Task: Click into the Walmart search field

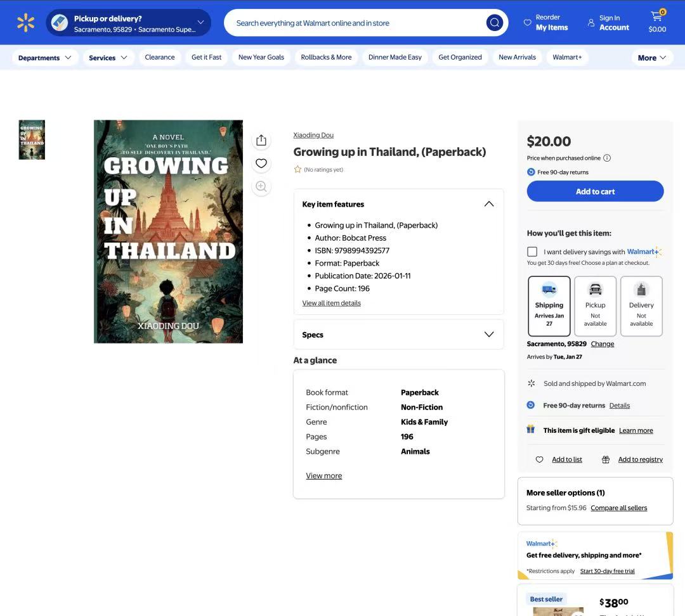Action: (355, 23)
